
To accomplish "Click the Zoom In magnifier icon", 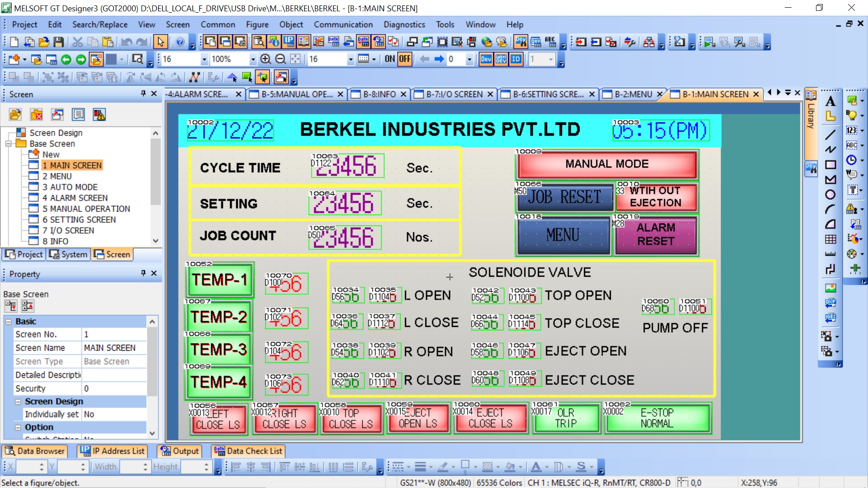I will (x=266, y=59).
